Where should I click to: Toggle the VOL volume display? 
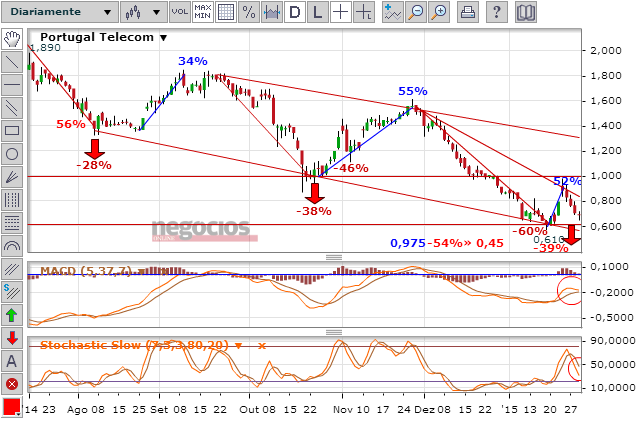180,12
